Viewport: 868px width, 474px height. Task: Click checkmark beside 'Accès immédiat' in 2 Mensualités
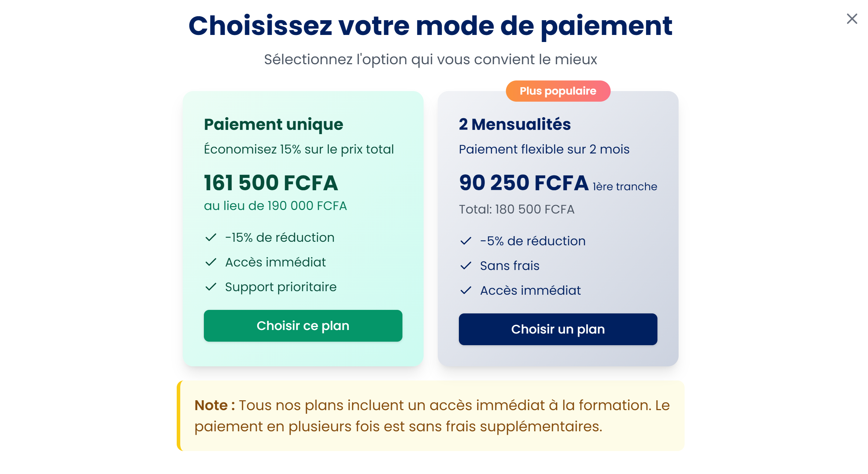pyautogui.click(x=466, y=290)
